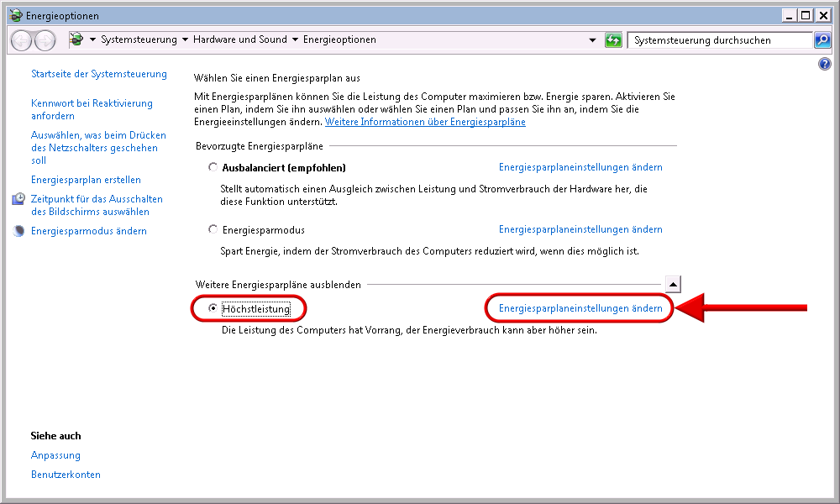Click Hardware und Sound in the breadcrumb

pyautogui.click(x=239, y=40)
